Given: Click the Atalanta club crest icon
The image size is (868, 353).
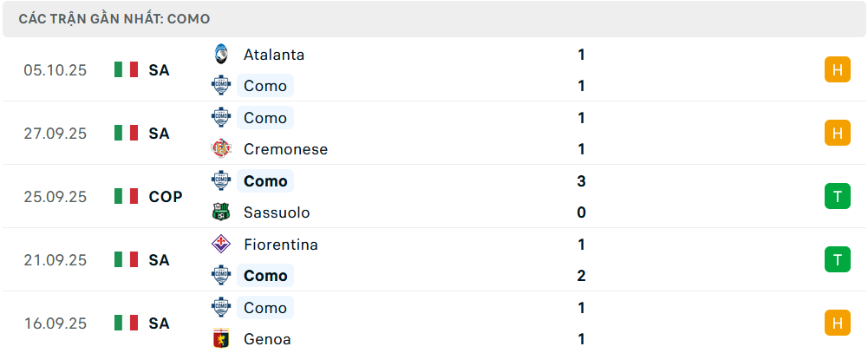Looking at the screenshot, I should pos(220,54).
